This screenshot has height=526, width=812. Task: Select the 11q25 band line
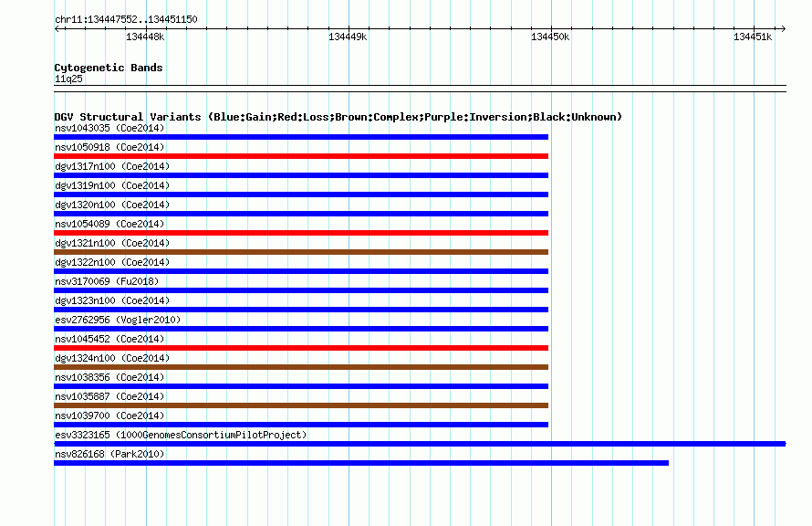coord(420,89)
